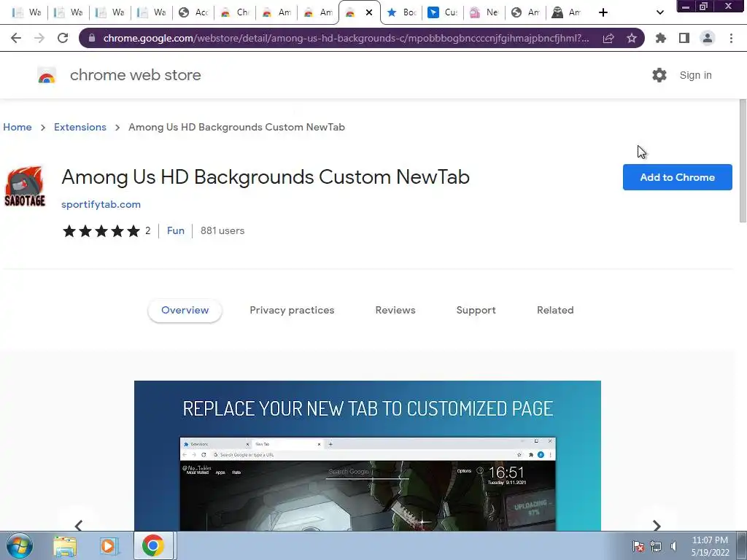Click the Chrome taskbar icon

click(x=153, y=545)
